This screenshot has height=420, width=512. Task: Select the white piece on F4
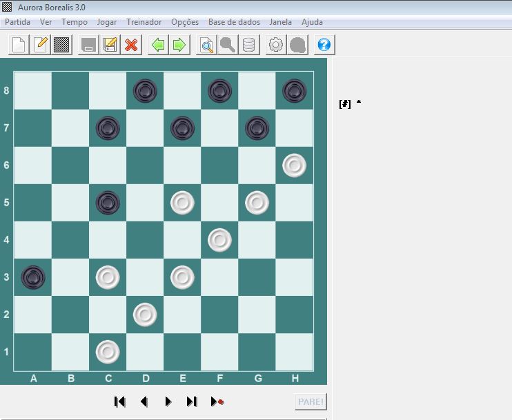click(219, 240)
